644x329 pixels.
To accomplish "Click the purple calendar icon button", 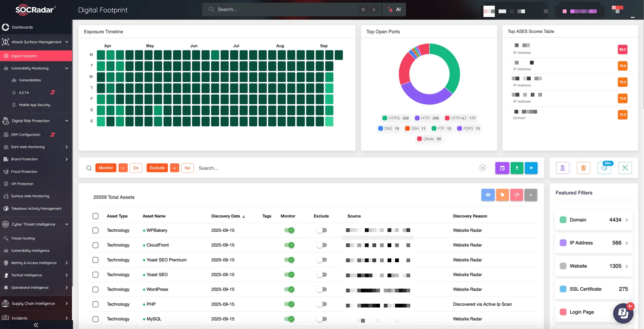I will (x=502, y=168).
